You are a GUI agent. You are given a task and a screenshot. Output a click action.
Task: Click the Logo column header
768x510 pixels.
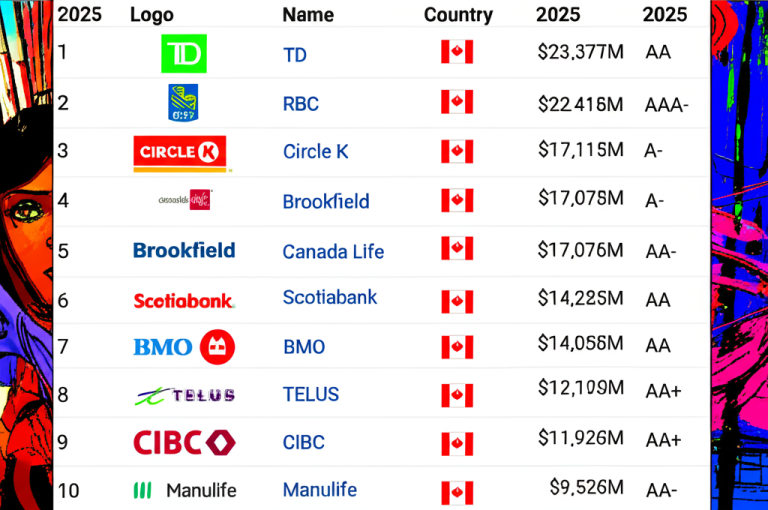coord(152,15)
